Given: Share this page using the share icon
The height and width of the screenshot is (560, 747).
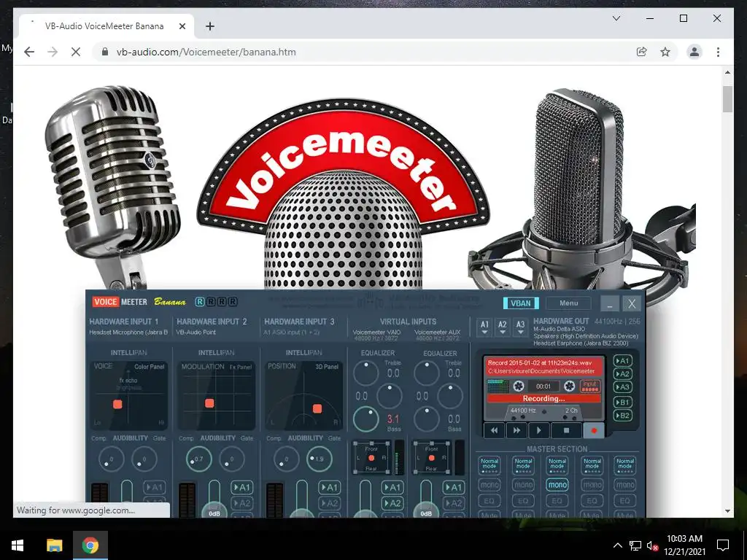Looking at the screenshot, I should click(x=642, y=52).
